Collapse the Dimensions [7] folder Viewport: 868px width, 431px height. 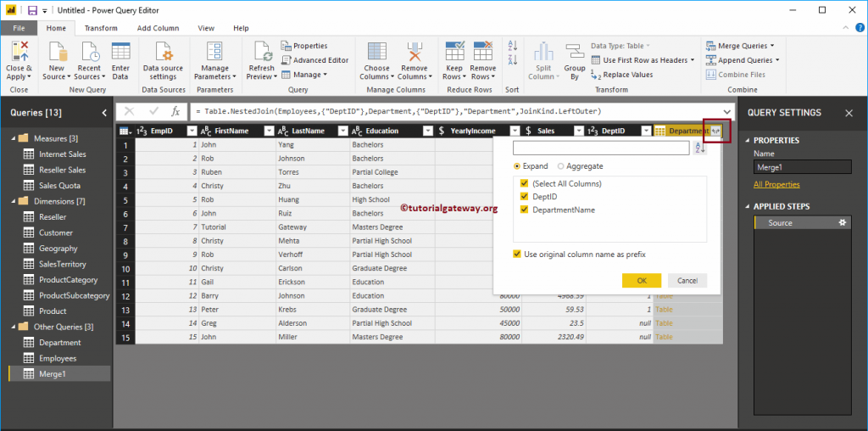click(13, 201)
